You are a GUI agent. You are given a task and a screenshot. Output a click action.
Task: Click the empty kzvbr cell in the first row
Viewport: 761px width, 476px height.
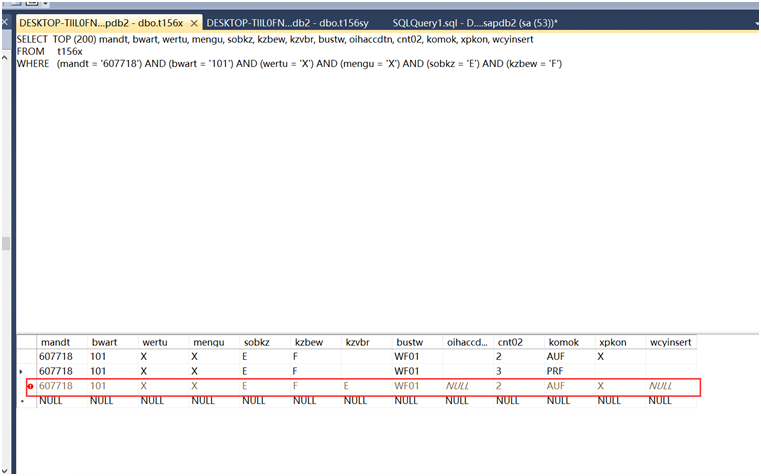tap(366, 357)
